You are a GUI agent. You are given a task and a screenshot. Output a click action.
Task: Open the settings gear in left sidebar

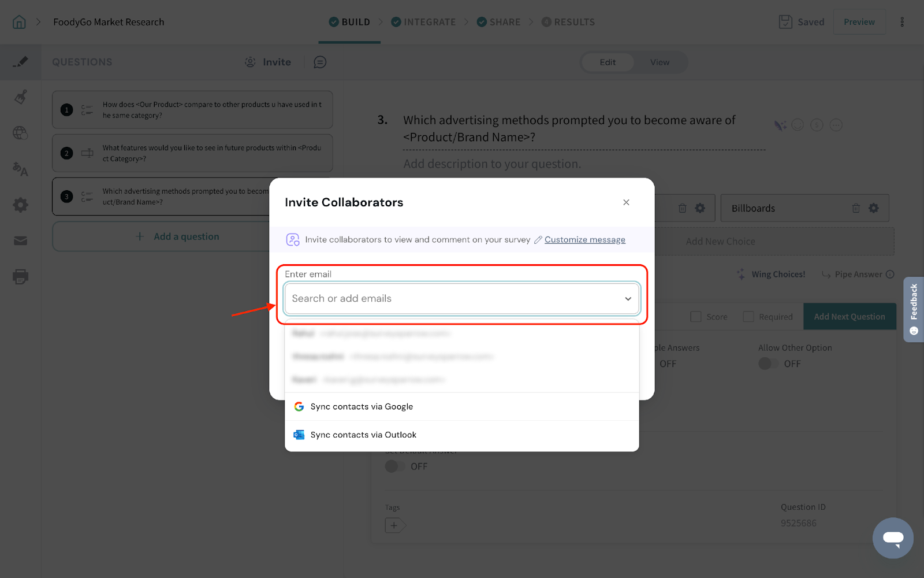point(20,205)
